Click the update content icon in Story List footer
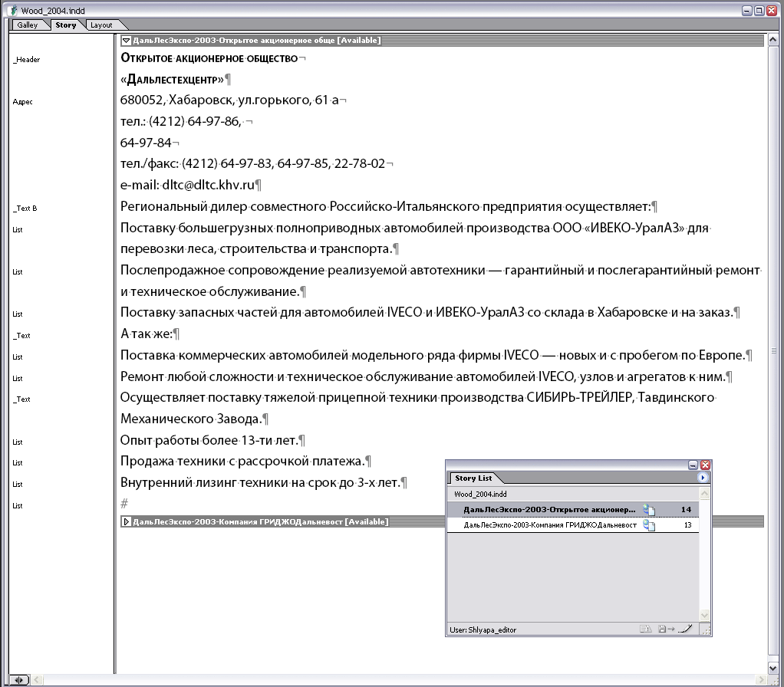This screenshot has width=784, height=687. pyautogui.click(x=645, y=629)
